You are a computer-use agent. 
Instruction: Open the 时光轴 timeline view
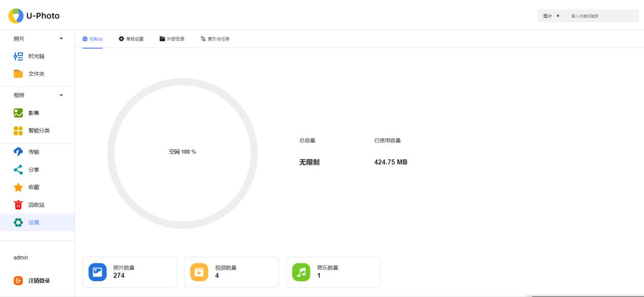point(36,56)
